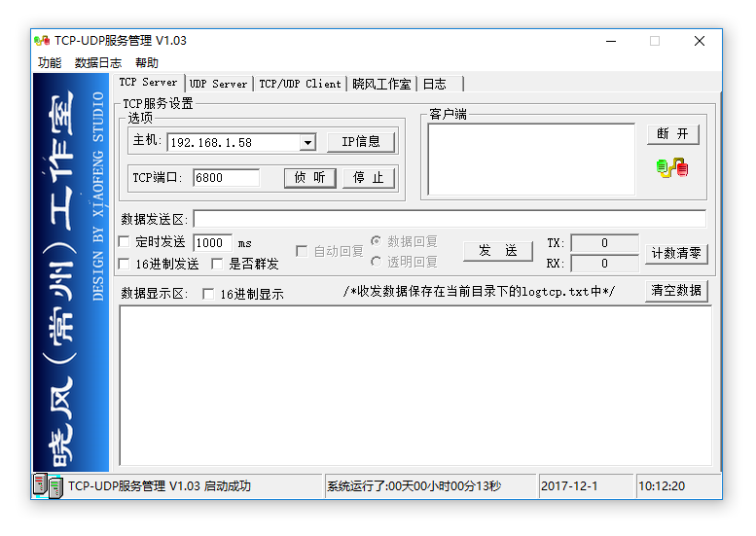The image size is (756, 536).
Task: Click the TCP端口 input field
Action: (226, 178)
